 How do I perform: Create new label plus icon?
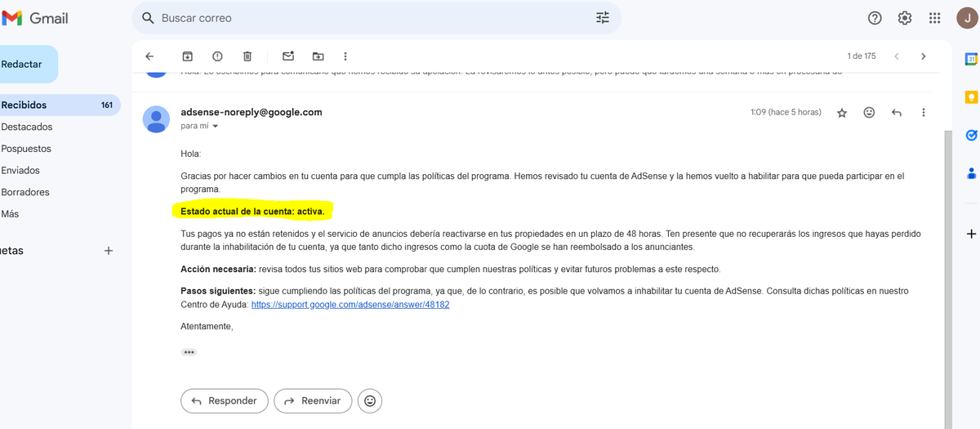point(109,251)
